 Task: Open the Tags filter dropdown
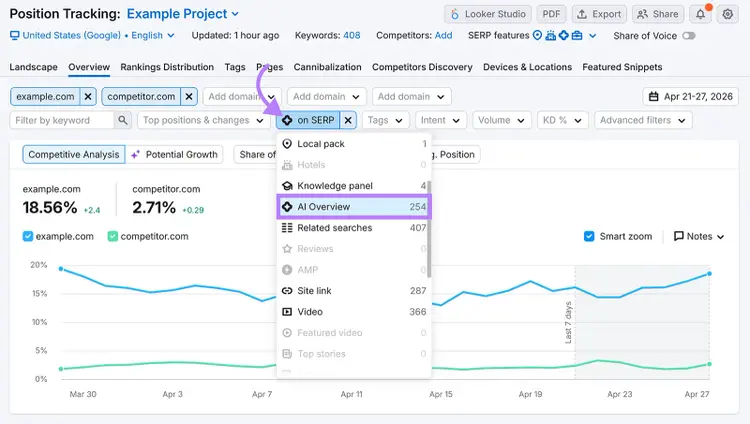[386, 120]
